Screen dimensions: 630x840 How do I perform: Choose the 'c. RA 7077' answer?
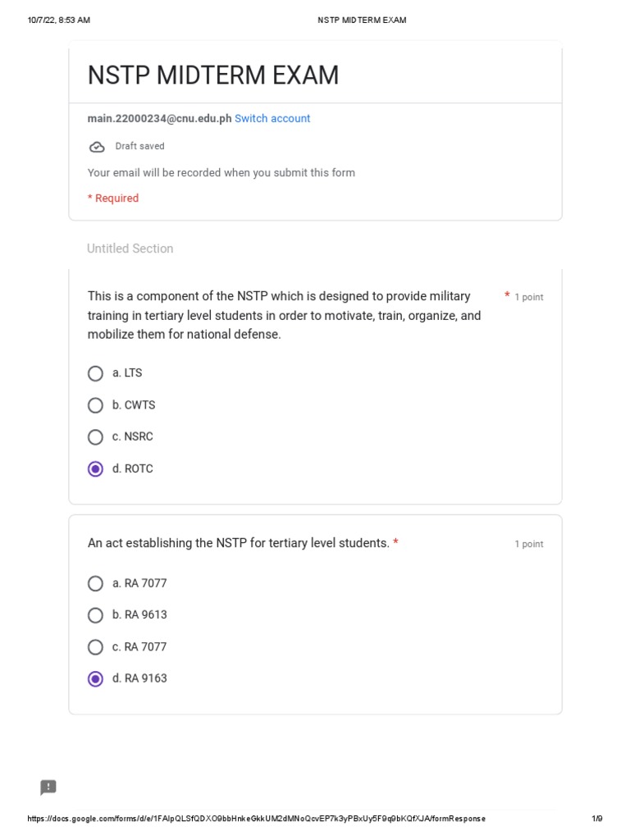click(x=96, y=647)
